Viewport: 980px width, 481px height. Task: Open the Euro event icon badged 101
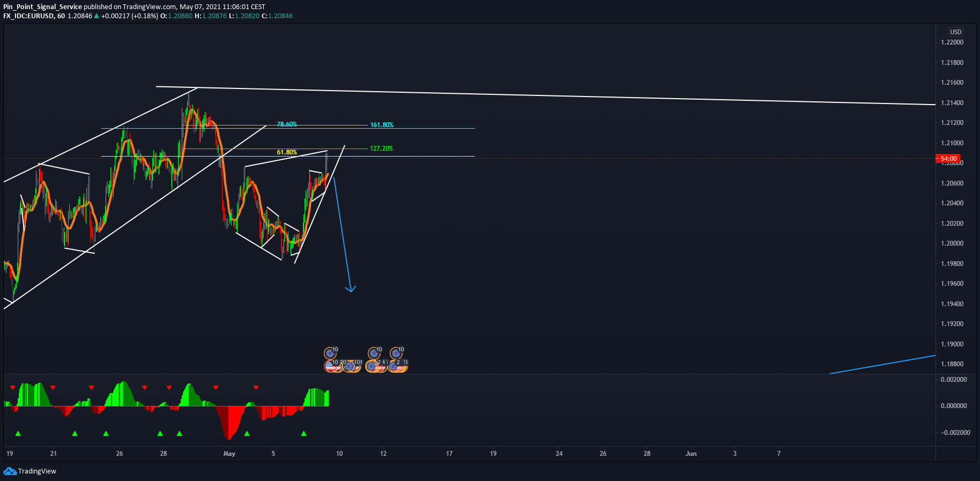click(x=351, y=366)
